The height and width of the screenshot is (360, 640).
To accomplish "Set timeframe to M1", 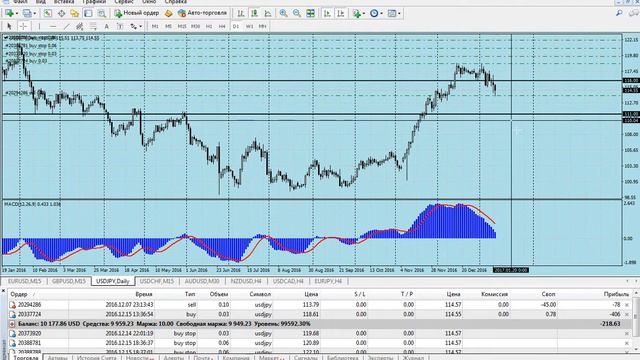I will [155, 26].
